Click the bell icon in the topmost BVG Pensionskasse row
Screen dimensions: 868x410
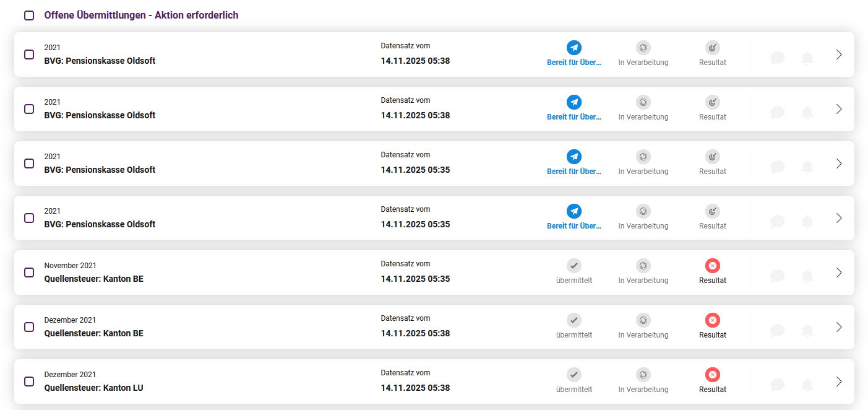click(x=807, y=58)
